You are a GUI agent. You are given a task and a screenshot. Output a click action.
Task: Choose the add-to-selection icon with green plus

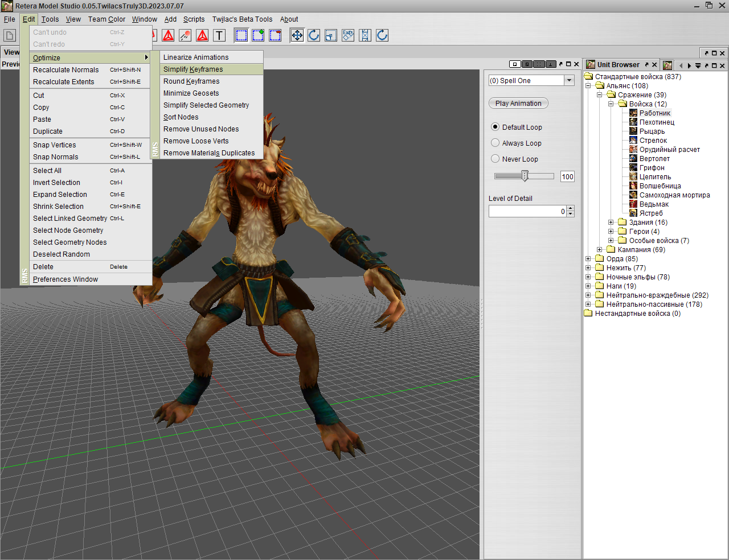pos(258,35)
